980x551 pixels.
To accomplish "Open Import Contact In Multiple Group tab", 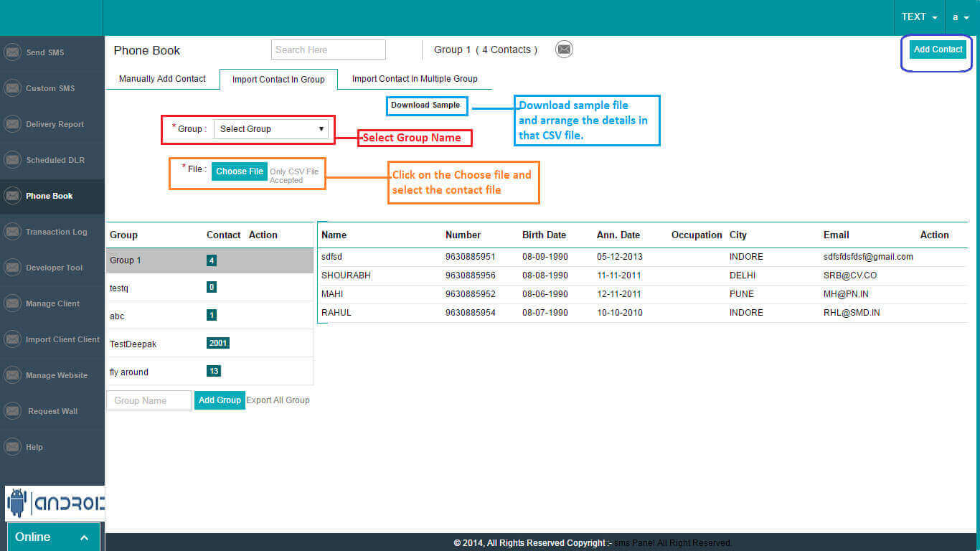I will pyautogui.click(x=414, y=79).
